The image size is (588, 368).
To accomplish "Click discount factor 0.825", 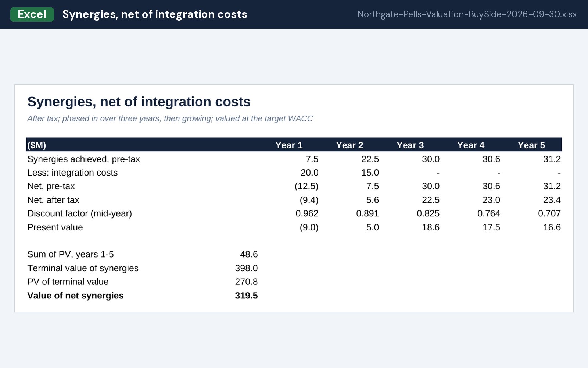I will [428, 213].
